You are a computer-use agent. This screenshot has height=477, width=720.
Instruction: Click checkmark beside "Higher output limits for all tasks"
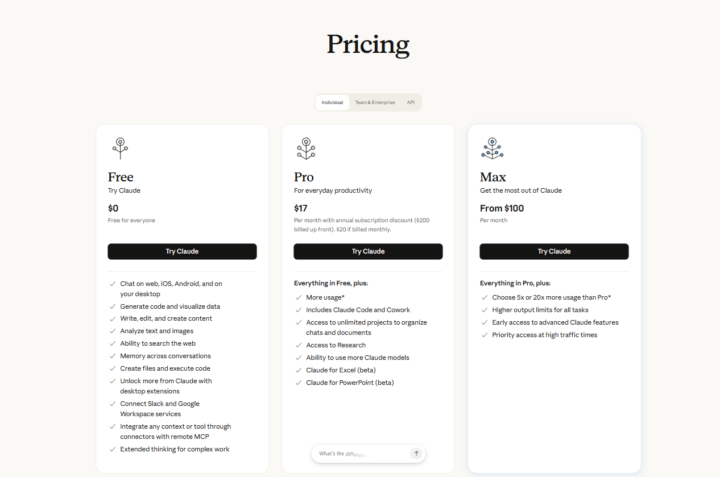point(484,310)
